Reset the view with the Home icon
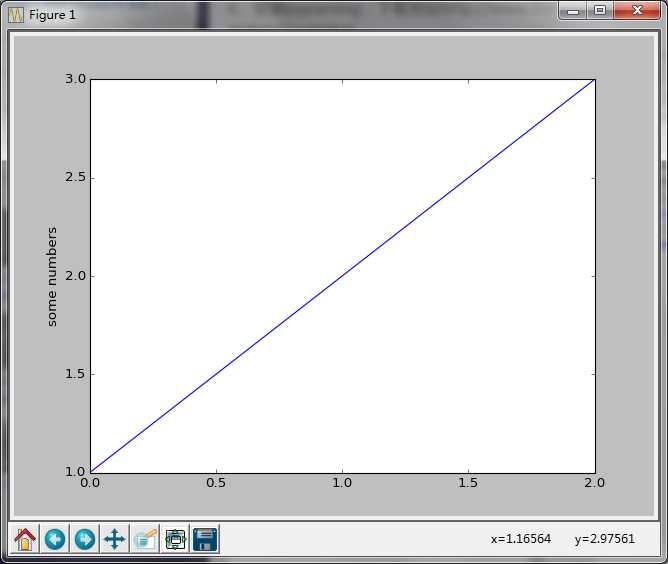This screenshot has height=564, width=668. [x=25, y=539]
